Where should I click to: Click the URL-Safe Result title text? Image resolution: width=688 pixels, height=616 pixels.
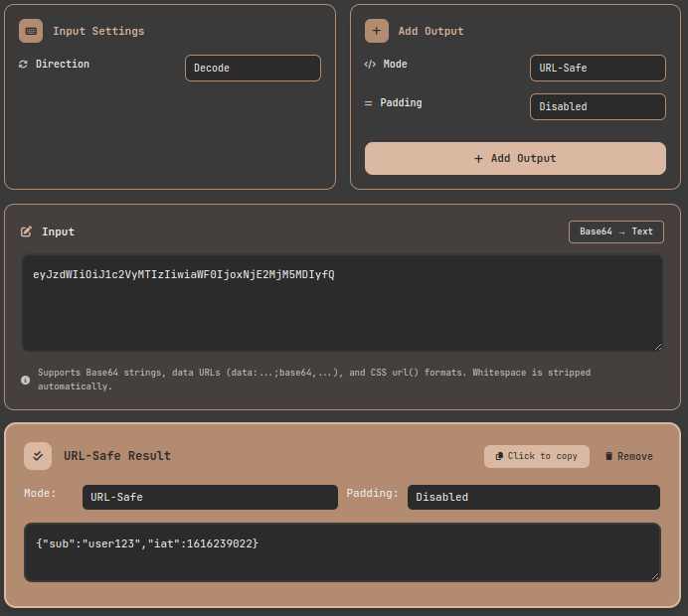pyautogui.click(x=117, y=456)
